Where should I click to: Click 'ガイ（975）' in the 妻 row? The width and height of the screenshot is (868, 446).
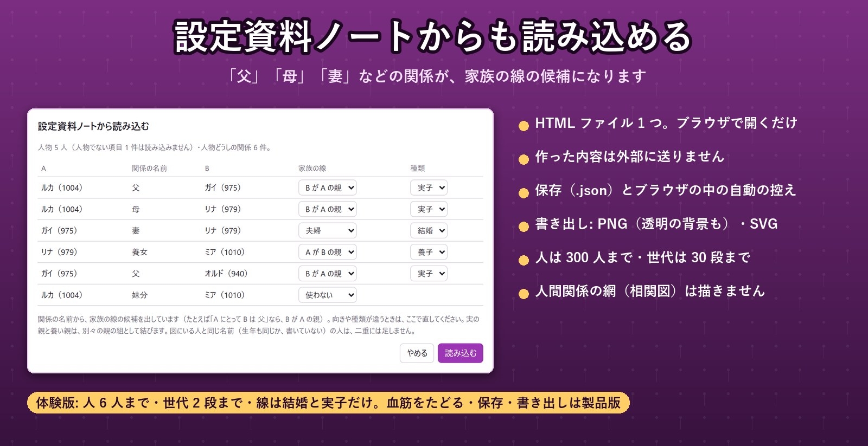pos(60,230)
